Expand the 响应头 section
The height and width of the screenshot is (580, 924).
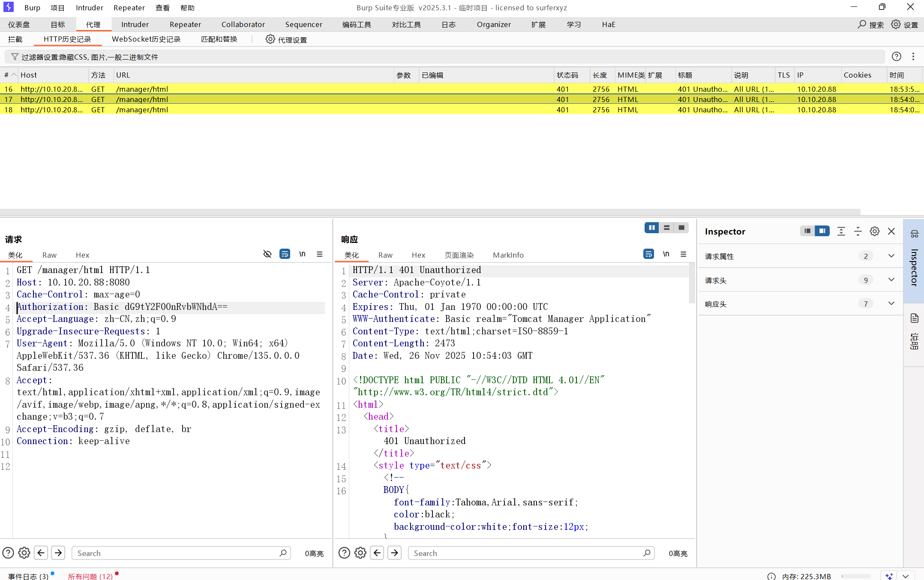point(891,304)
